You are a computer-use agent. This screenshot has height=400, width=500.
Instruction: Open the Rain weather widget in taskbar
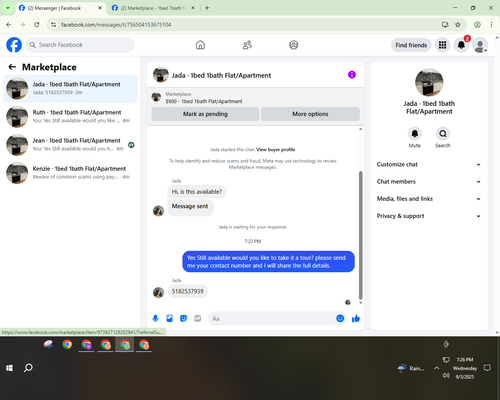pos(411,368)
